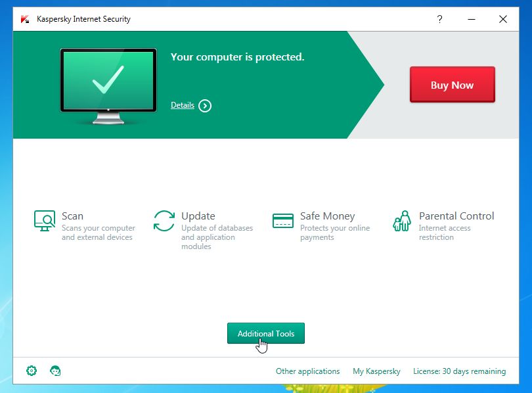Select the Safe Money title text
This screenshot has width=532, height=393.
[x=328, y=216]
